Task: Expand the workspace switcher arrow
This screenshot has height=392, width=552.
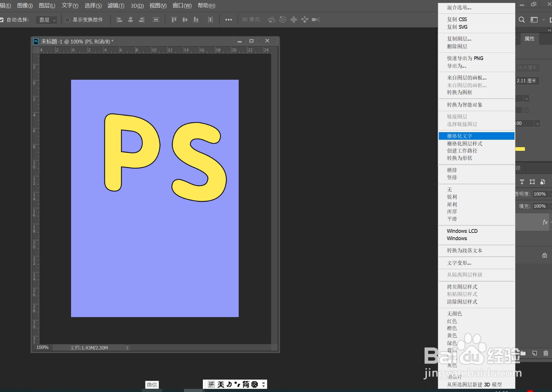Action: pyautogui.click(x=544, y=20)
